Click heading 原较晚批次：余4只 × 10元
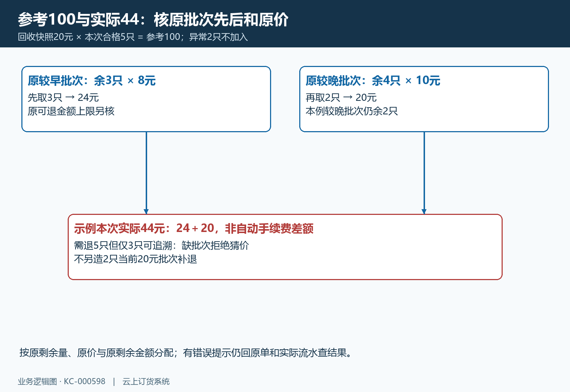Image resolution: width=570 pixels, height=392 pixels. coord(373,81)
